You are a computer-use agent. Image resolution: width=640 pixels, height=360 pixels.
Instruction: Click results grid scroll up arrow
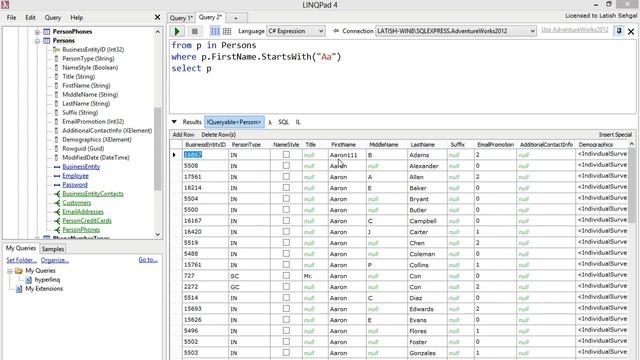(x=631, y=144)
